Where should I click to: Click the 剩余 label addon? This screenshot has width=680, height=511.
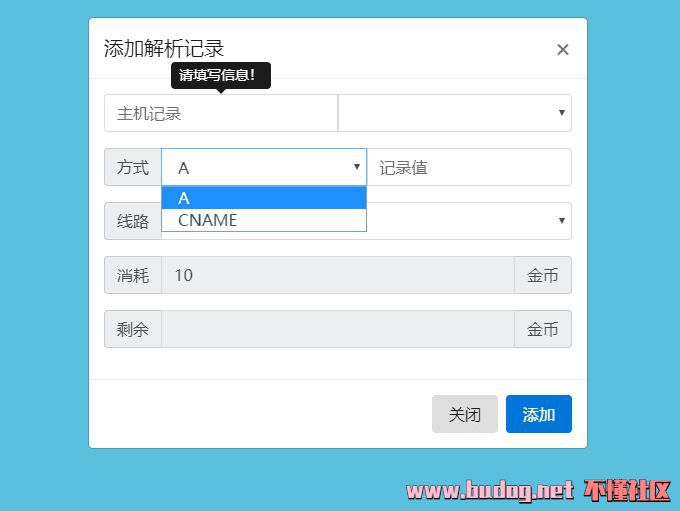[x=133, y=329]
